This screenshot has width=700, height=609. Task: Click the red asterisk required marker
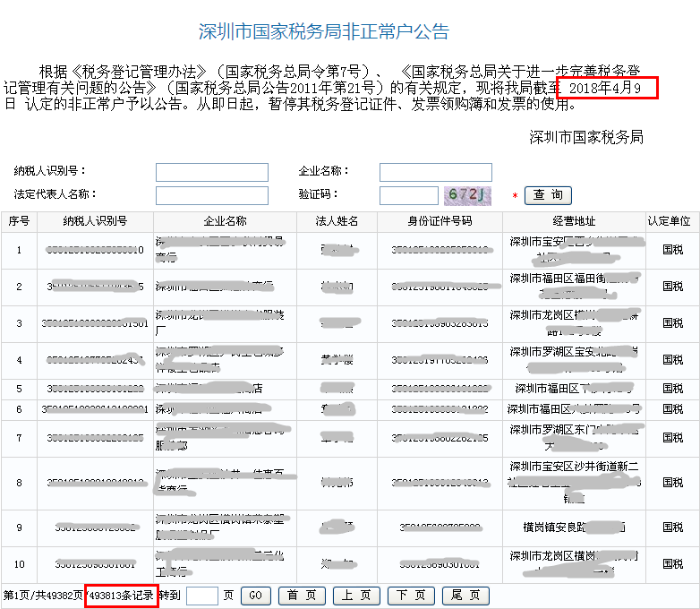[516, 196]
